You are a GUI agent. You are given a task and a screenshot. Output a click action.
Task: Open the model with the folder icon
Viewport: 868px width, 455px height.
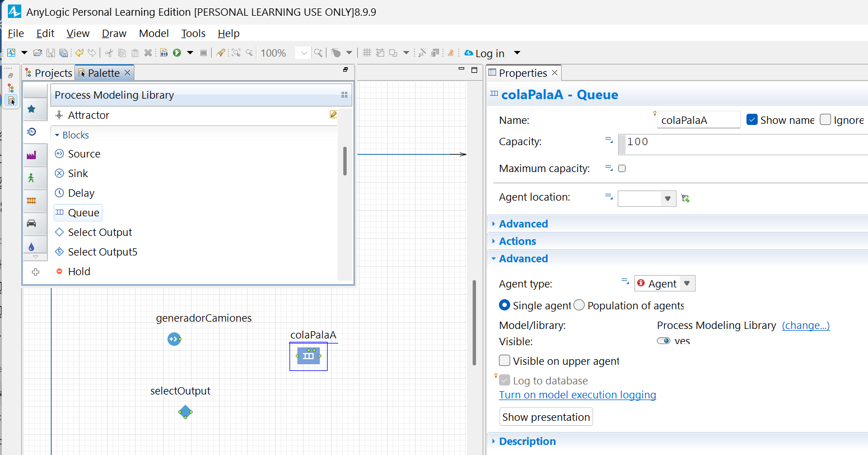coord(38,53)
